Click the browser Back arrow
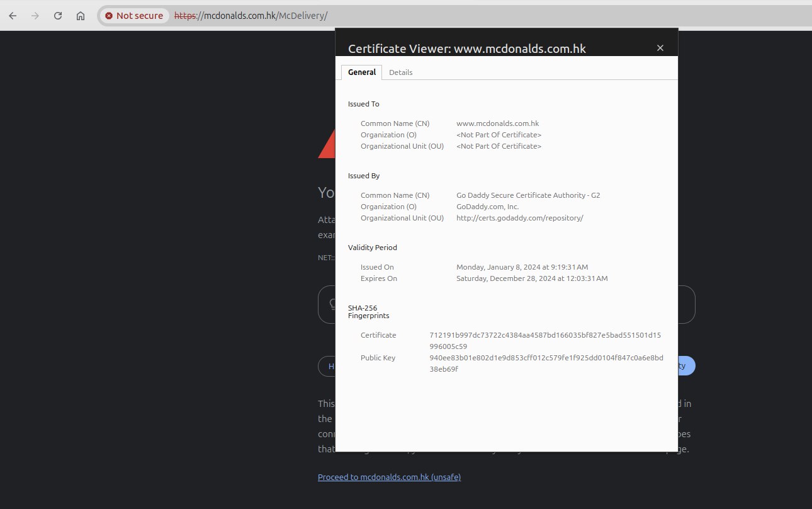Image resolution: width=812 pixels, height=509 pixels. [13, 16]
